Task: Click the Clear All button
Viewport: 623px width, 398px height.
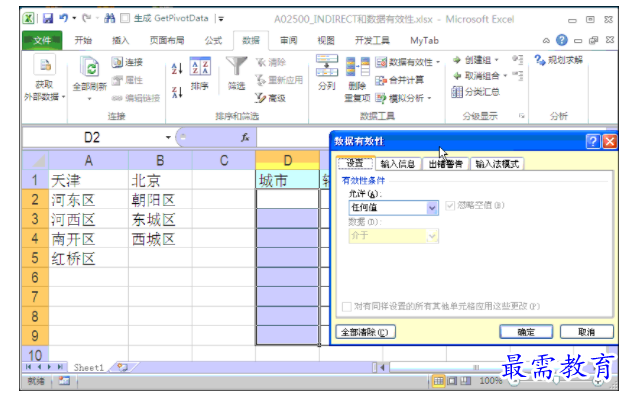Action: [366, 332]
